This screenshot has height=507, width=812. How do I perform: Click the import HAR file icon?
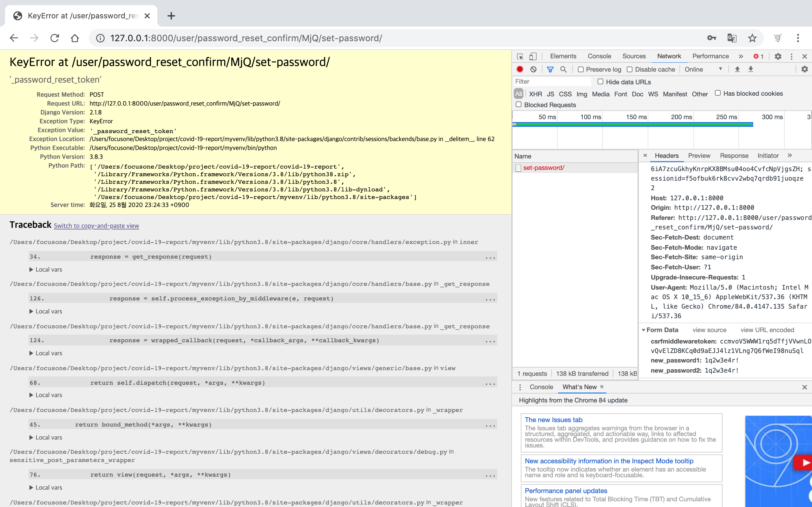coord(737,69)
